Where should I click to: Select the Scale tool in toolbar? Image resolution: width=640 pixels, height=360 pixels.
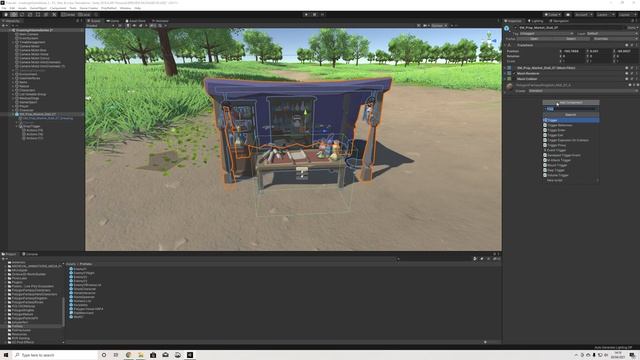point(30,15)
